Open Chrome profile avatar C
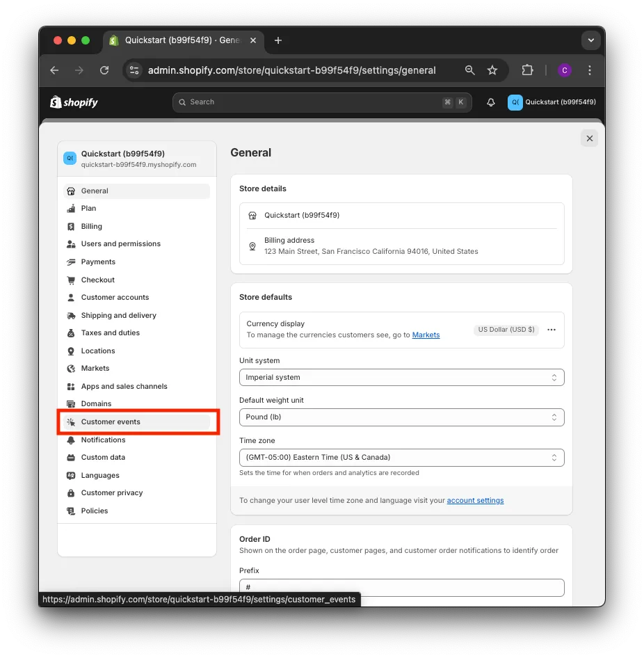This screenshot has width=644, height=658. pyautogui.click(x=564, y=70)
